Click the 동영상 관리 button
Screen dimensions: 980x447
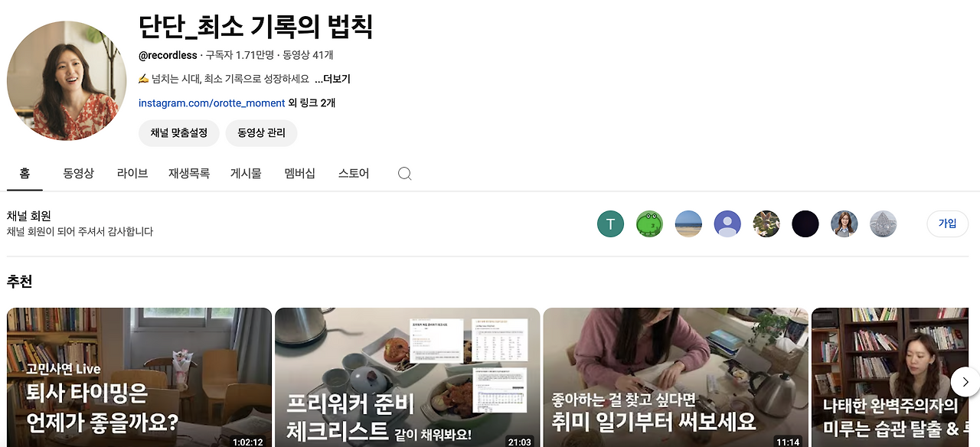tap(261, 132)
